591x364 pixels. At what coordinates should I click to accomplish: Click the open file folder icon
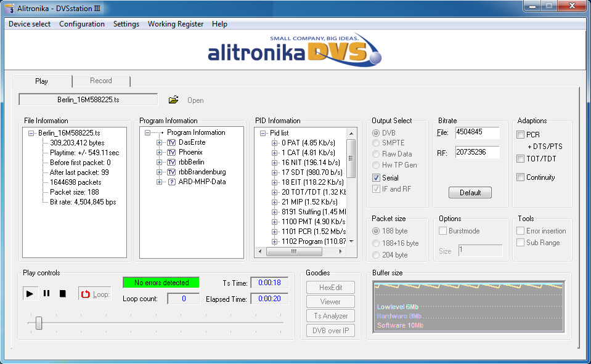click(x=174, y=100)
